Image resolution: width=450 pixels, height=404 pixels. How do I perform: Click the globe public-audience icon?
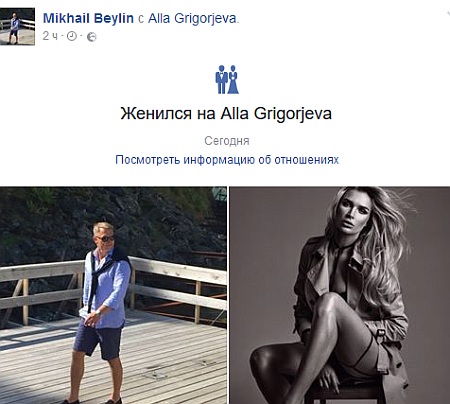(x=92, y=37)
